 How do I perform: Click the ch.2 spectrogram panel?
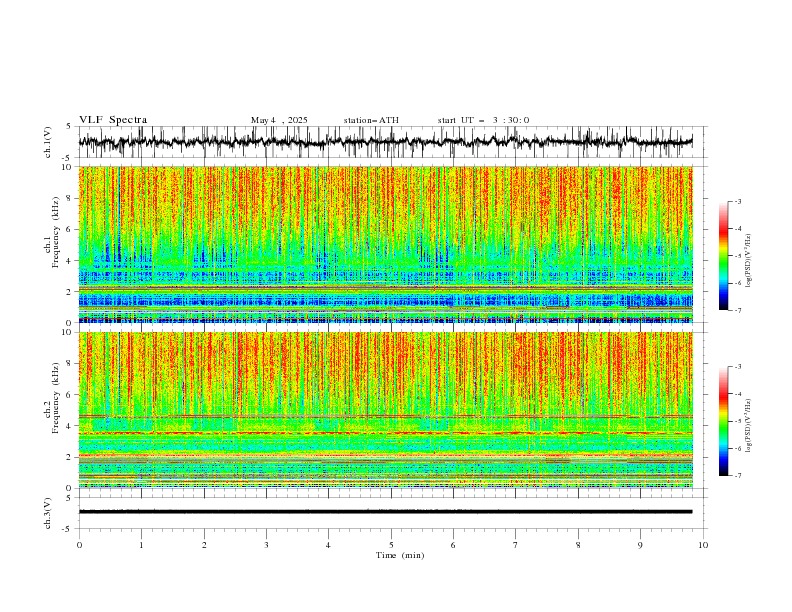pyautogui.click(x=386, y=410)
